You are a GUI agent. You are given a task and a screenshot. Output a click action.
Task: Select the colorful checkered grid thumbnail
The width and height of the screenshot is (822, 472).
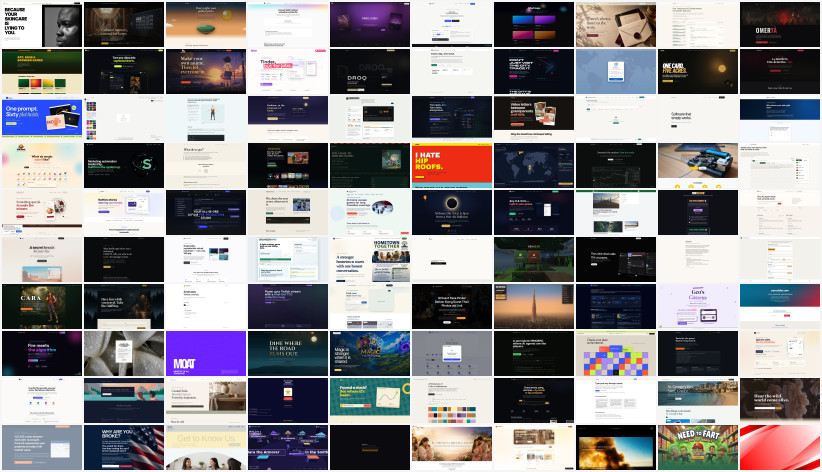click(x=615, y=353)
